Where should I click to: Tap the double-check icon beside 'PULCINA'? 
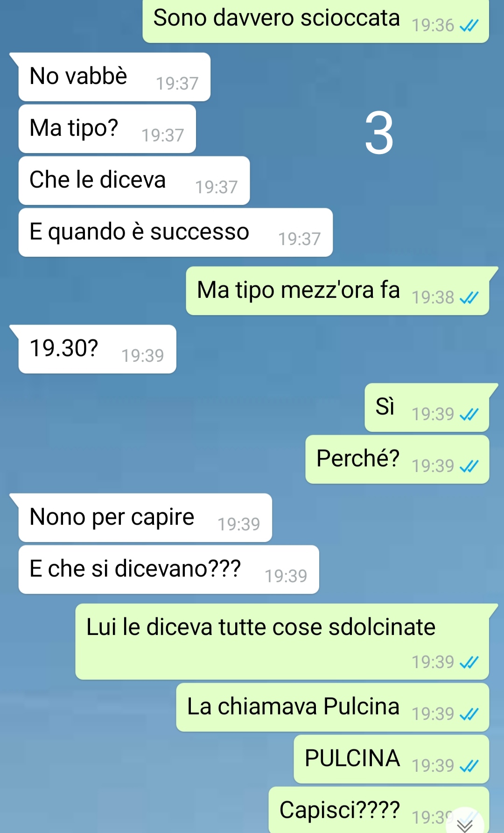(469, 766)
